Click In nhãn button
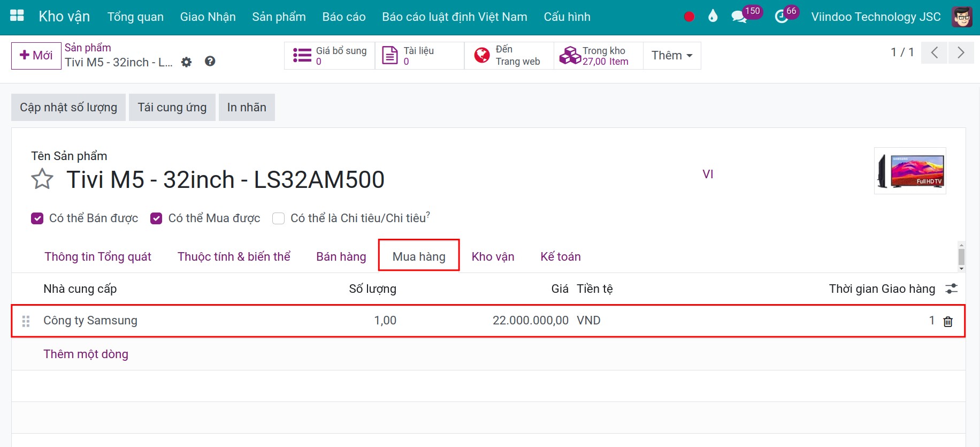The image size is (980, 447). click(247, 107)
